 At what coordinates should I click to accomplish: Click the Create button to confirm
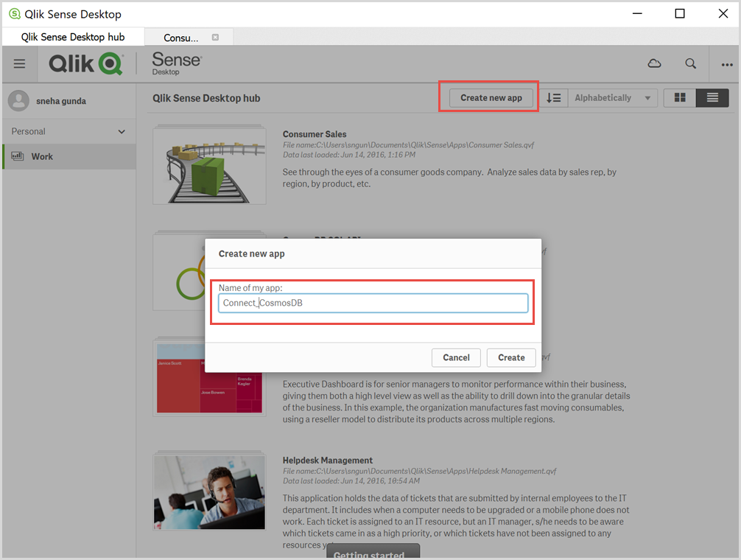511,357
